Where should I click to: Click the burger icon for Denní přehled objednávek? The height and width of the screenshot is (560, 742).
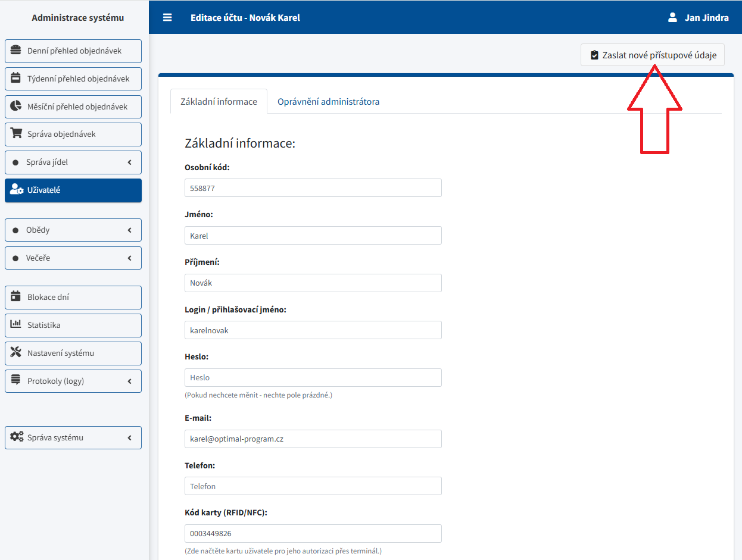pyautogui.click(x=16, y=51)
